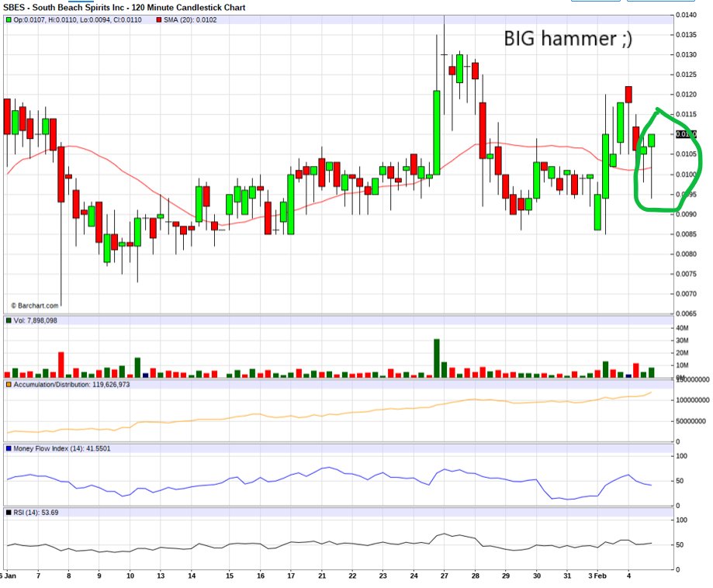
Task: Click the orange Accumulation/Distribution legend swatch
Action: pos(9,385)
